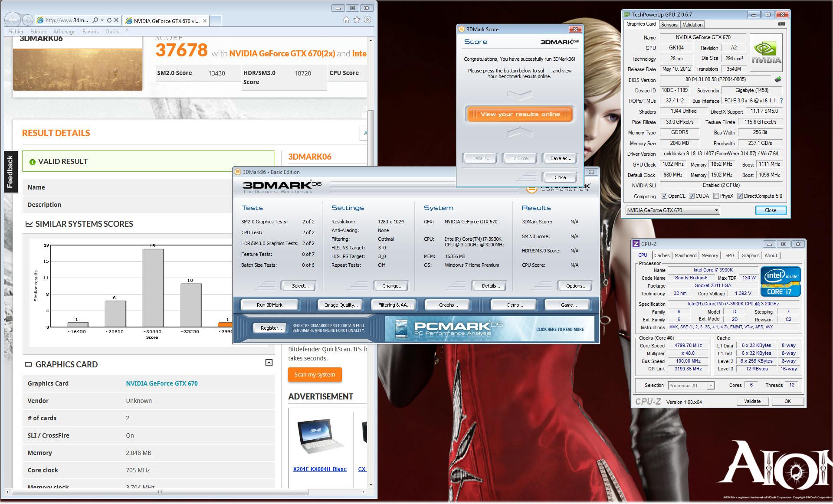Click Validate button in CPU-Z
833x504 pixels.
[x=752, y=401]
